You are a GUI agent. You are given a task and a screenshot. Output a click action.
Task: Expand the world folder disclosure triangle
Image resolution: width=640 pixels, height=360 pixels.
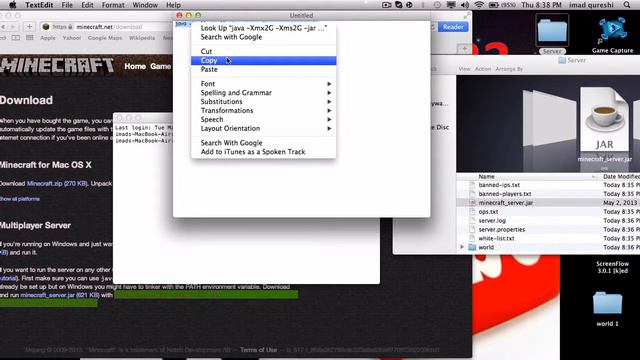(462, 247)
